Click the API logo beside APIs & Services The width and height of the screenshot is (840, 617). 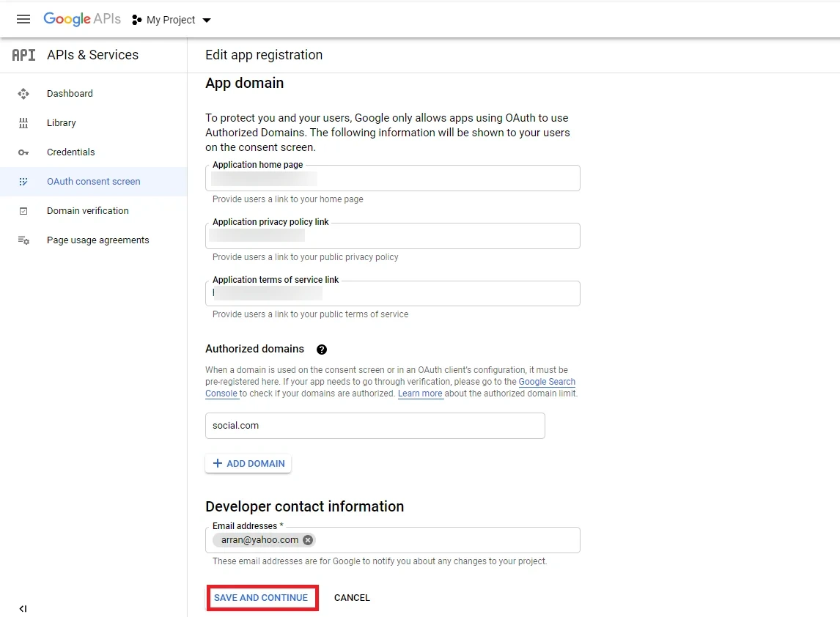[22, 54]
